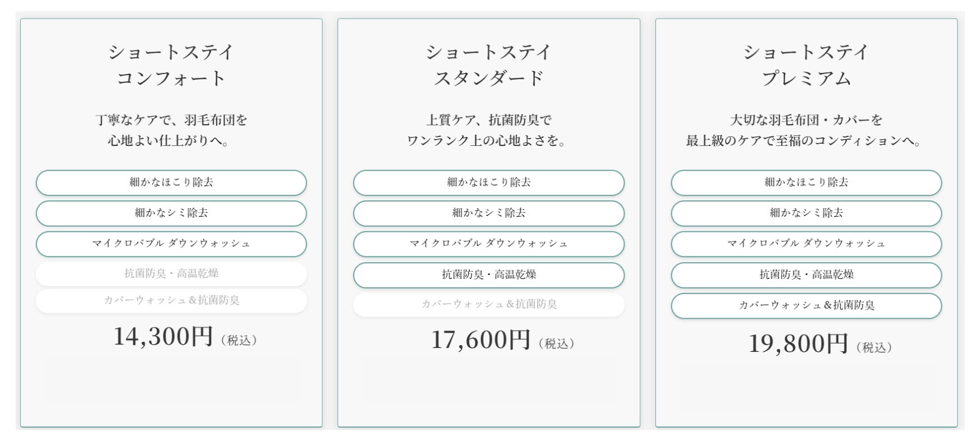980x440 pixels.
Task: Select マイクロバブル ダウンウォッシュ in スタンダード plan
Action: click(489, 244)
